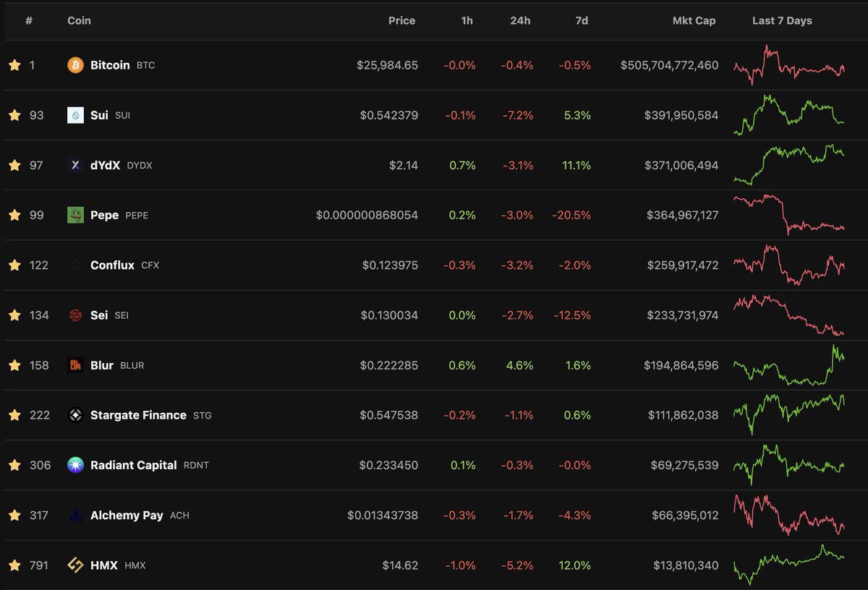
Task: Click the Radiant Capital logo
Action: [x=75, y=465]
